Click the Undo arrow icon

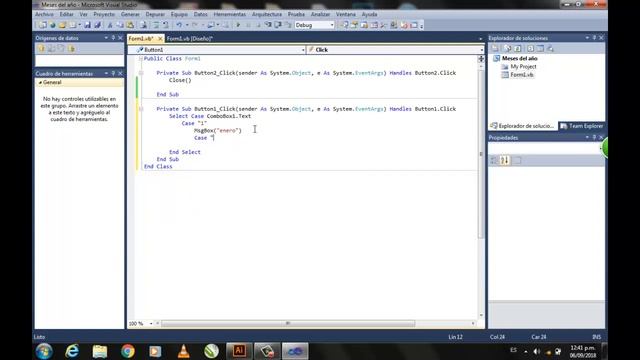click(179, 25)
